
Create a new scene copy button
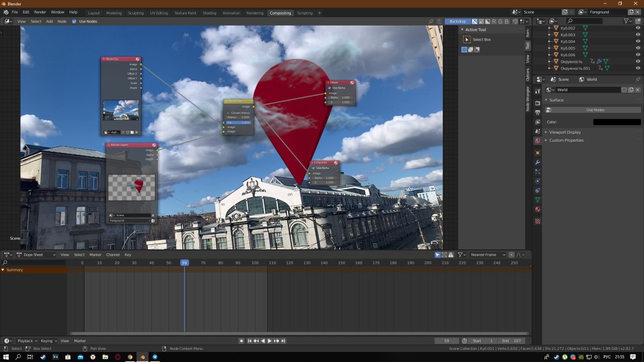[x=565, y=12]
